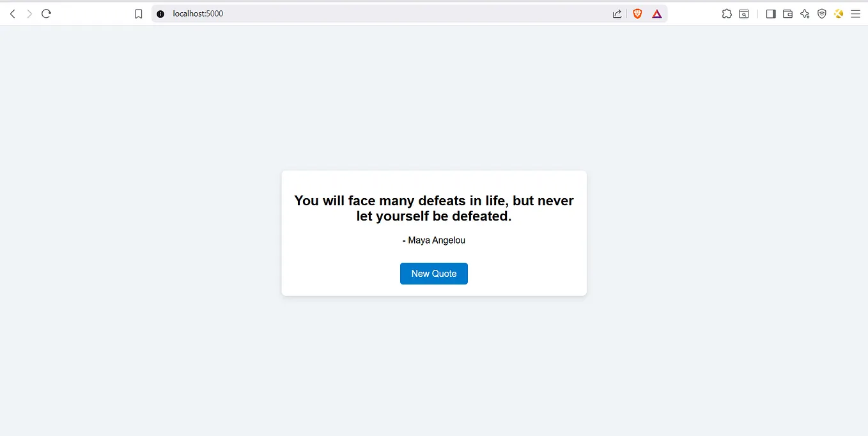The image size is (868, 436).
Task: Open Brave VPN from the shield icon
Action: pos(821,13)
